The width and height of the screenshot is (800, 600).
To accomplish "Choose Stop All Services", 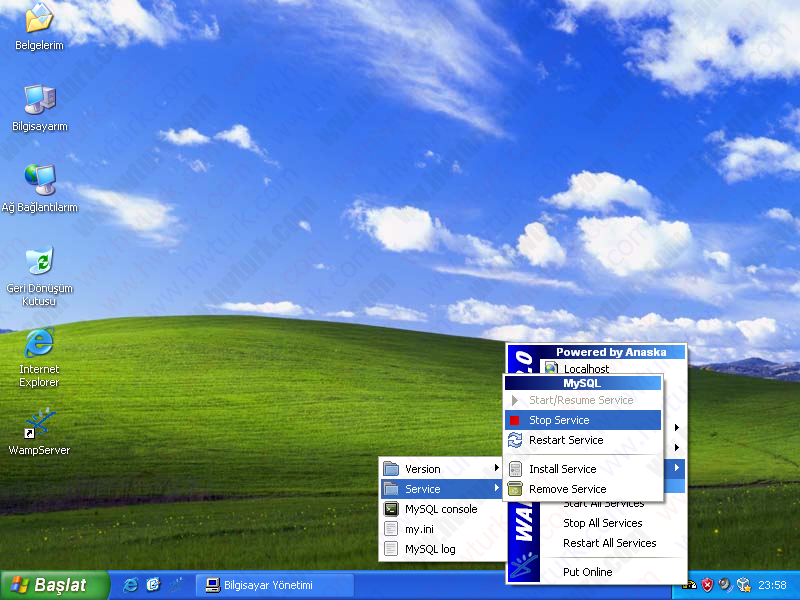I will tap(602, 523).
